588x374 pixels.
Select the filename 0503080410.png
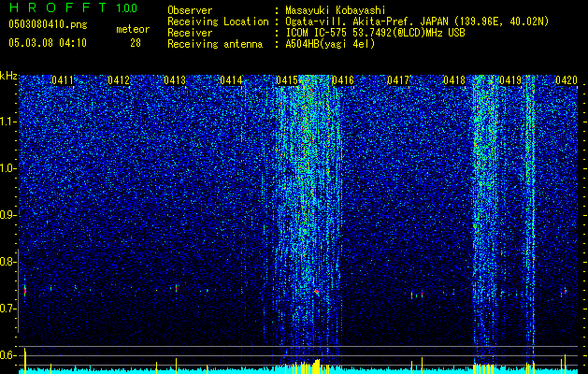click(x=48, y=25)
